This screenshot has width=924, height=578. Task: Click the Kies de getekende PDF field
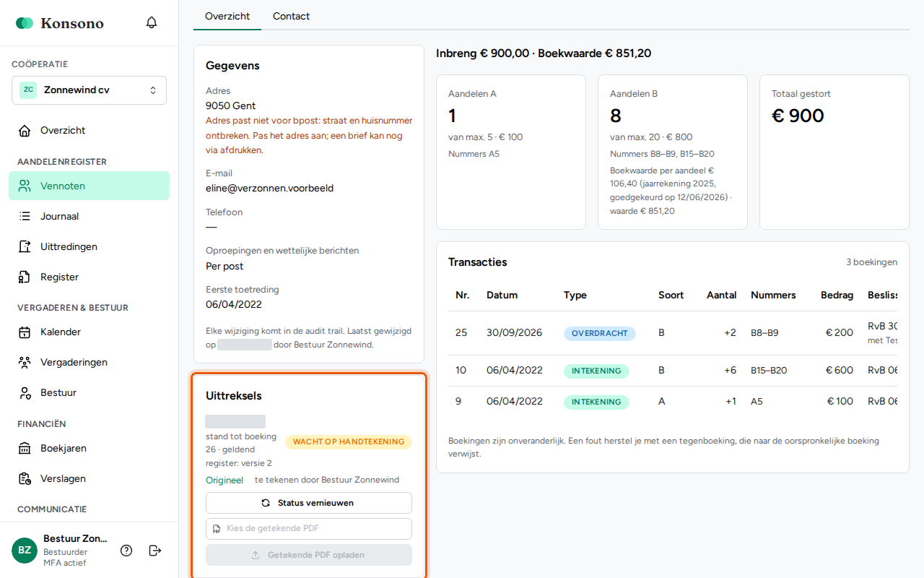[309, 529]
